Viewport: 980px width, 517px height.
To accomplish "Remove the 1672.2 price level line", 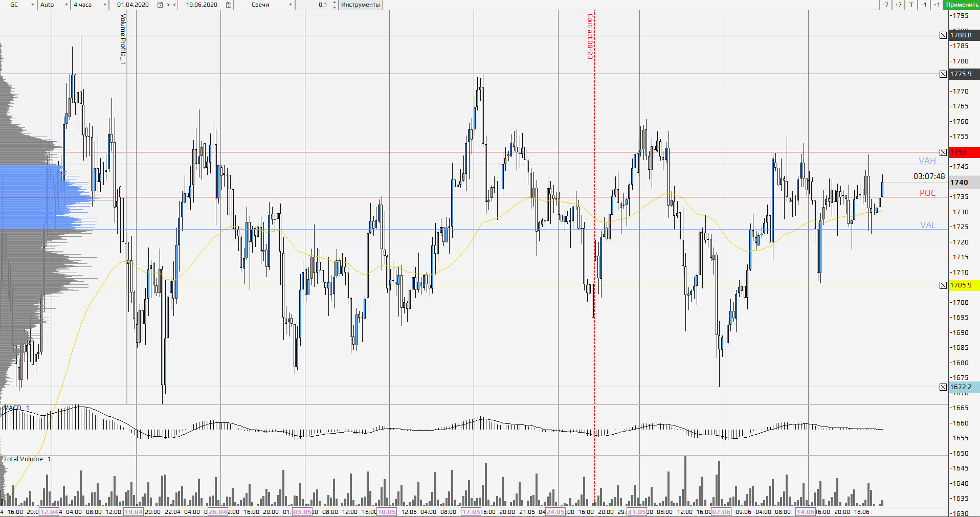I will tap(943, 387).
